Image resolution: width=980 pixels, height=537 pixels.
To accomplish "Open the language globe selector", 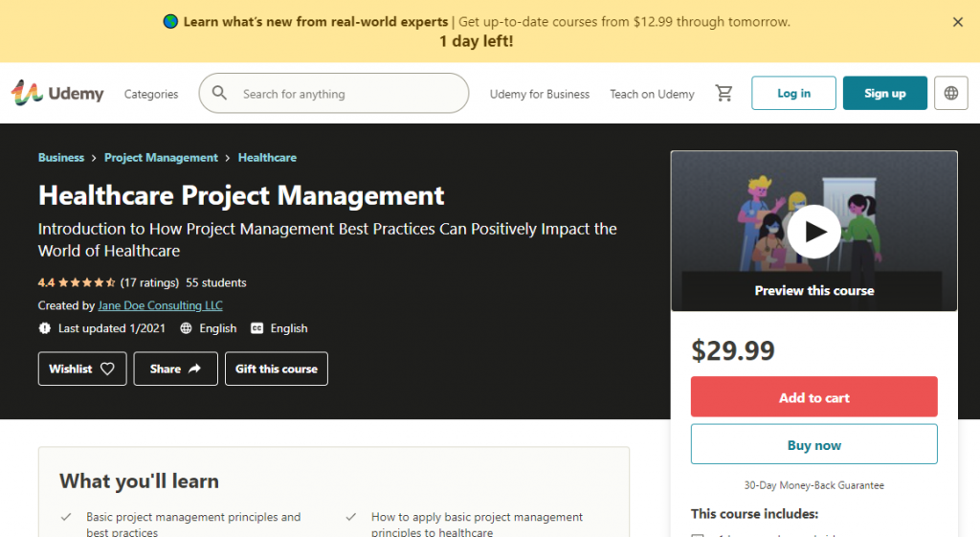I will click(950, 94).
